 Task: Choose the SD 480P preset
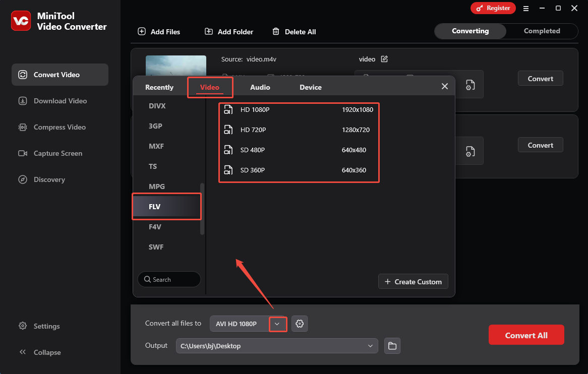pyautogui.click(x=299, y=150)
